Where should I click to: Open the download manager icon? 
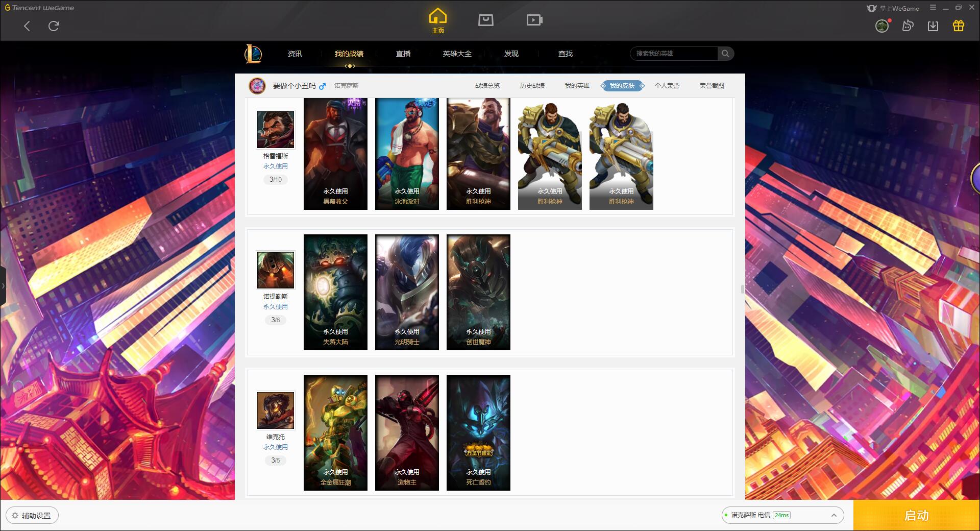pos(933,26)
